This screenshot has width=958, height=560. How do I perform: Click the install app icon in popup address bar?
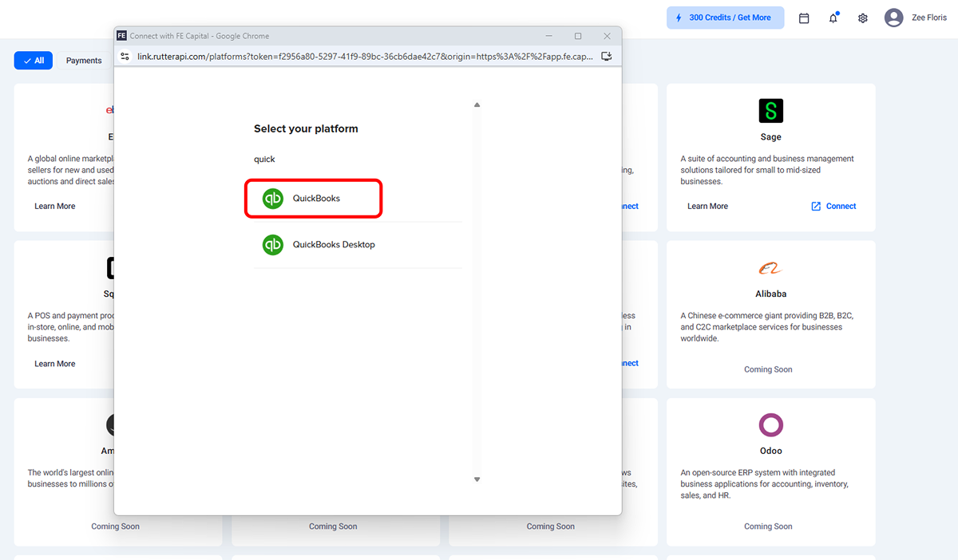click(607, 57)
